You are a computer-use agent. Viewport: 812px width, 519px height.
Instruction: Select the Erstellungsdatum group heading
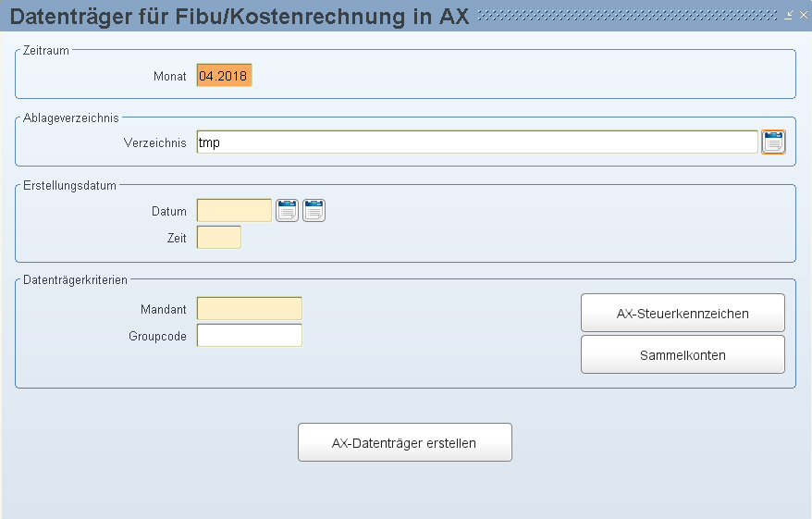coord(69,185)
